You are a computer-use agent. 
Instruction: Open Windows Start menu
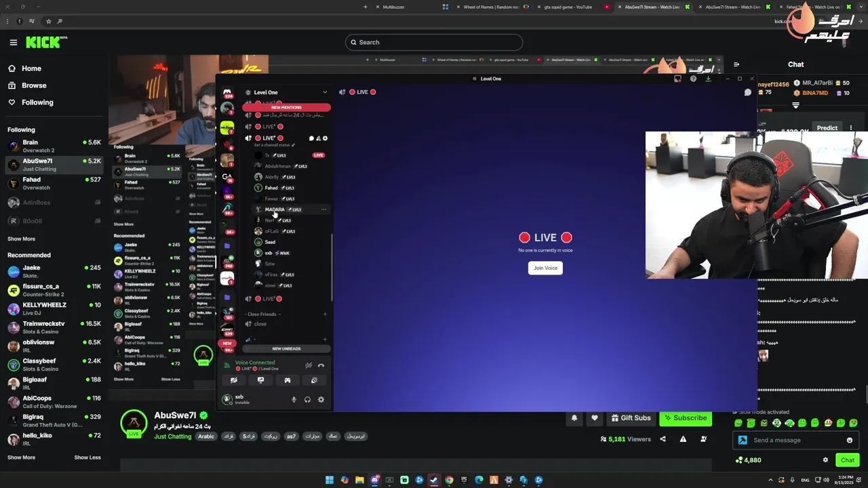pos(330,480)
